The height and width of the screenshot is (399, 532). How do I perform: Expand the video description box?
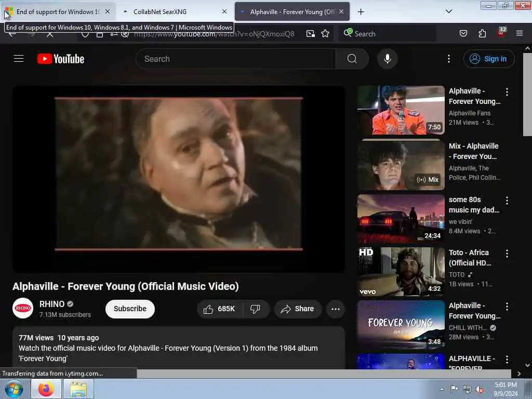point(179,348)
